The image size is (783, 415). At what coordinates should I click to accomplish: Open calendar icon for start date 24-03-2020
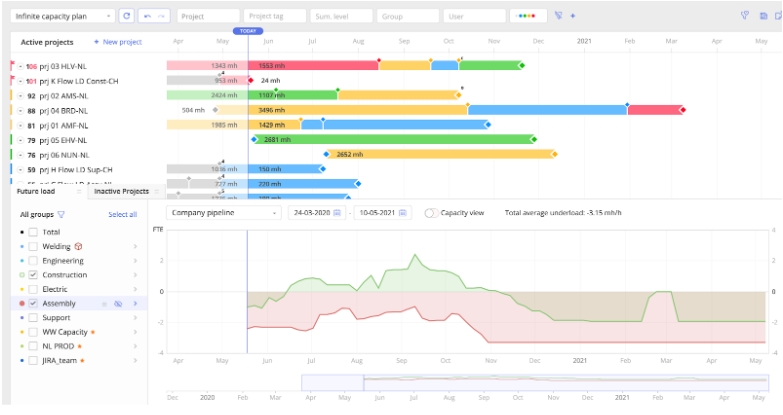pyautogui.click(x=337, y=213)
